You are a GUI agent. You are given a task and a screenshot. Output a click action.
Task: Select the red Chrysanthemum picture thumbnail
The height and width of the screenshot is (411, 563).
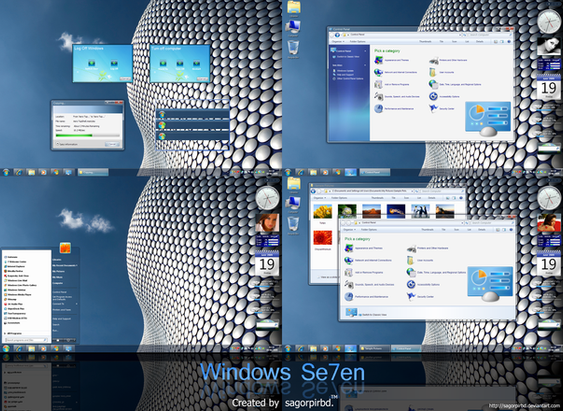pos(322,238)
